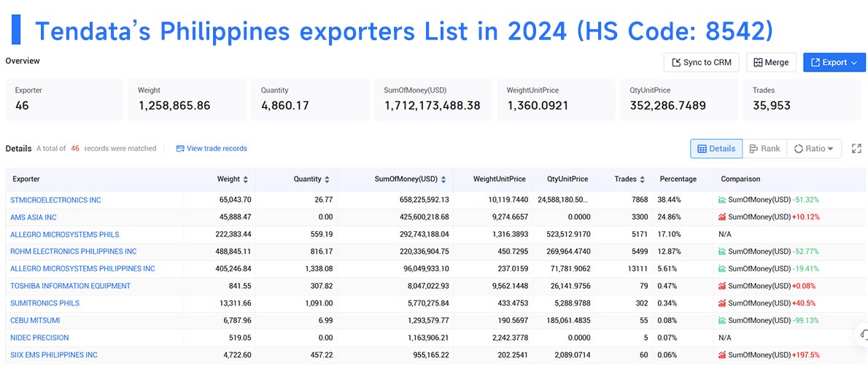
Task: Open AMS ASIA INC exporter link
Action: [34, 217]
